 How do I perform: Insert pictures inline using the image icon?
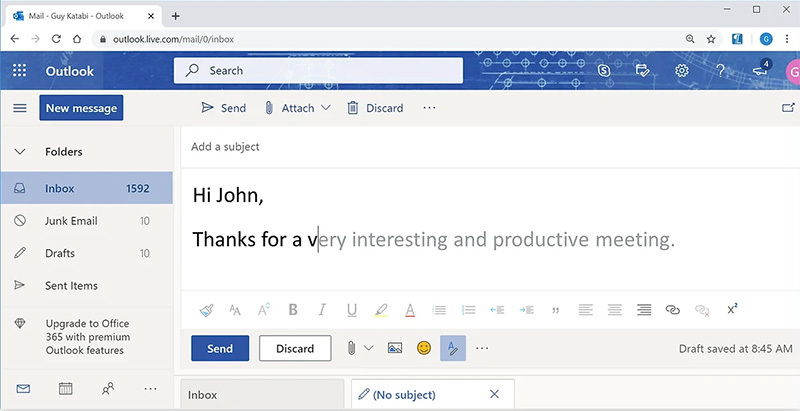coord(395,349)
